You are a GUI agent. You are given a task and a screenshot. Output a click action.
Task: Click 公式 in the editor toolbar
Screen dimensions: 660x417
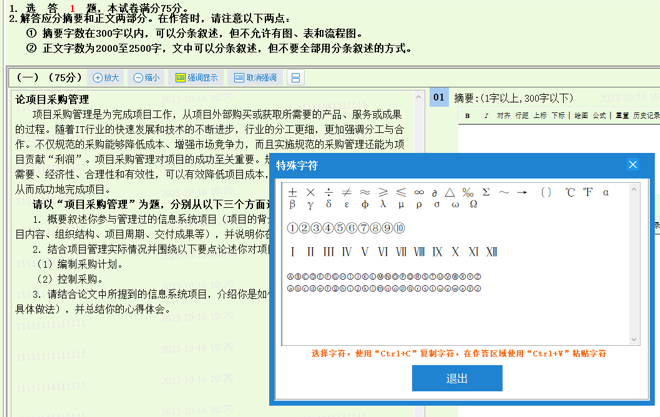tap(600, 116)
